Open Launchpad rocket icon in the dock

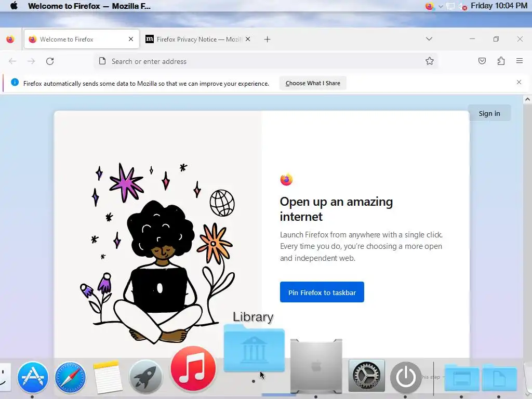pos(145,377)
